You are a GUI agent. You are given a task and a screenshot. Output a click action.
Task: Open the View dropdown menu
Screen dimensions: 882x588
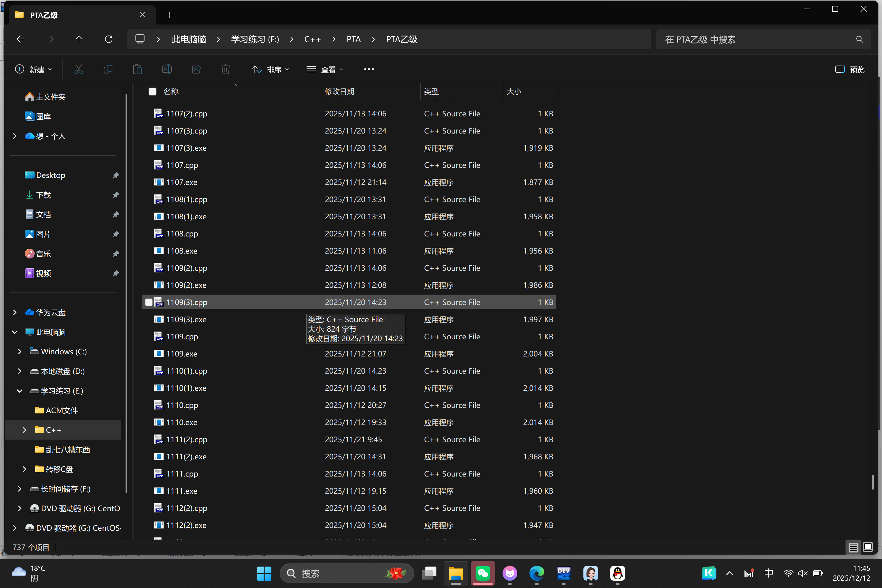point(325,70)
